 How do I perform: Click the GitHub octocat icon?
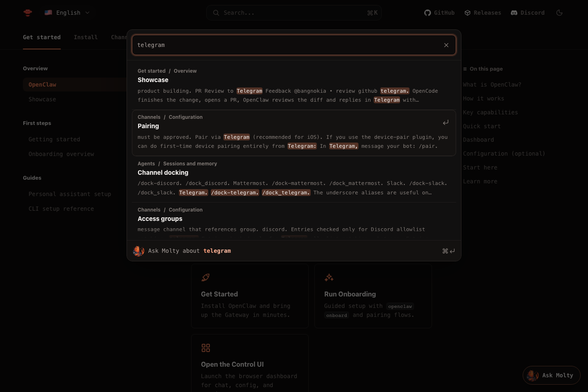pos(428,13)
